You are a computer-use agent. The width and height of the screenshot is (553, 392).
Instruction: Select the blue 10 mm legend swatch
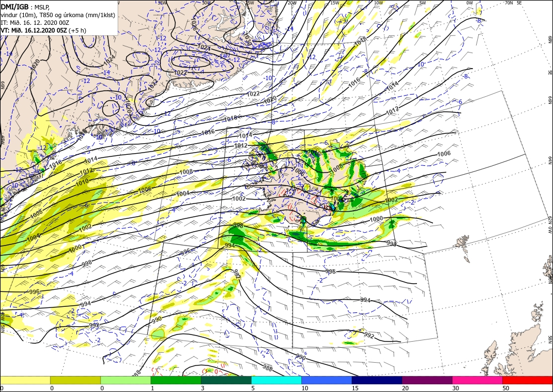click(327, 380)
